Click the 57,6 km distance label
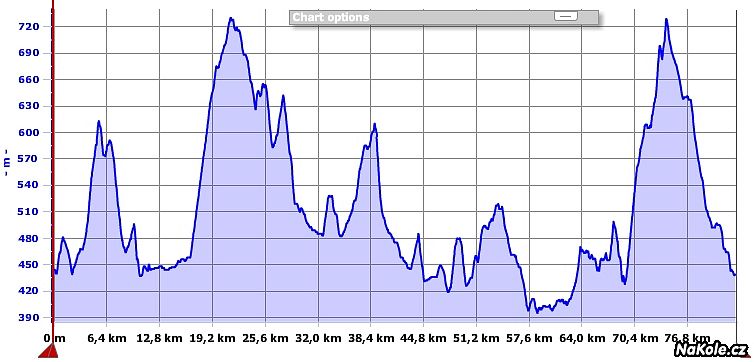 click(x=530, y=338)
